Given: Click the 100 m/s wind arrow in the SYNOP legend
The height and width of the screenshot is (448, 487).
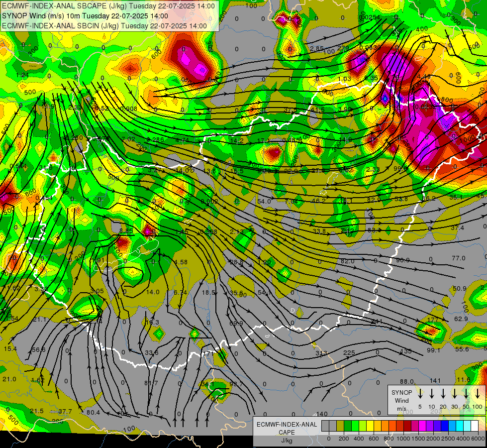Looking at the screenshot, I should 478,394.
